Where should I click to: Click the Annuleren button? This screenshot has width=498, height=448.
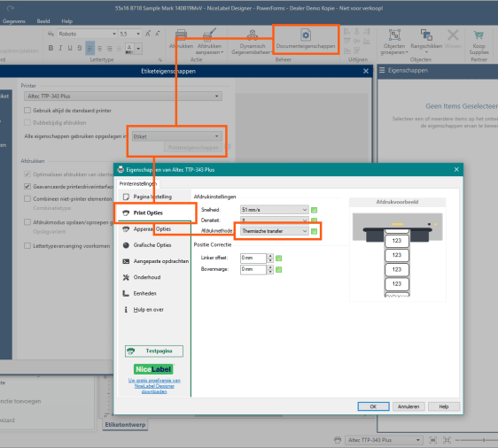tap(409, 406)
